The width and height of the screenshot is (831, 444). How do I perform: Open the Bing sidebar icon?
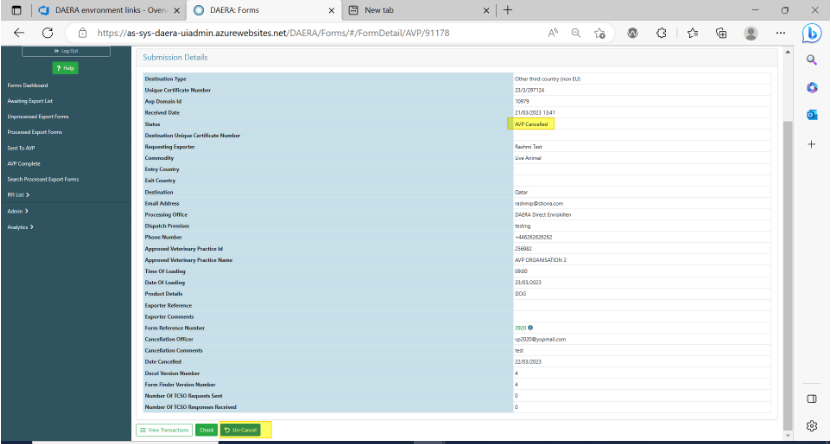(812, 33)
